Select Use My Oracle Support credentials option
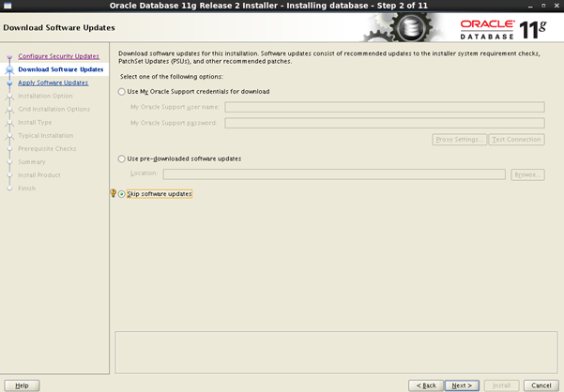This screenshot has width=564, height=392. [x=122, y=92]
